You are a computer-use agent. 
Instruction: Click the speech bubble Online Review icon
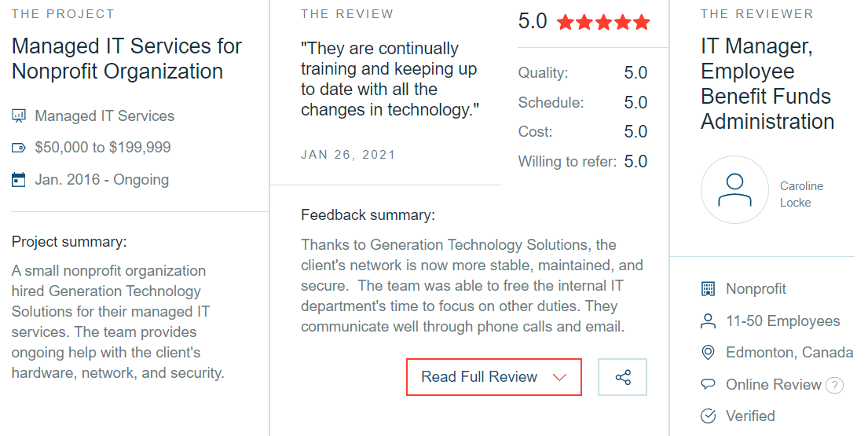(708, 384)
